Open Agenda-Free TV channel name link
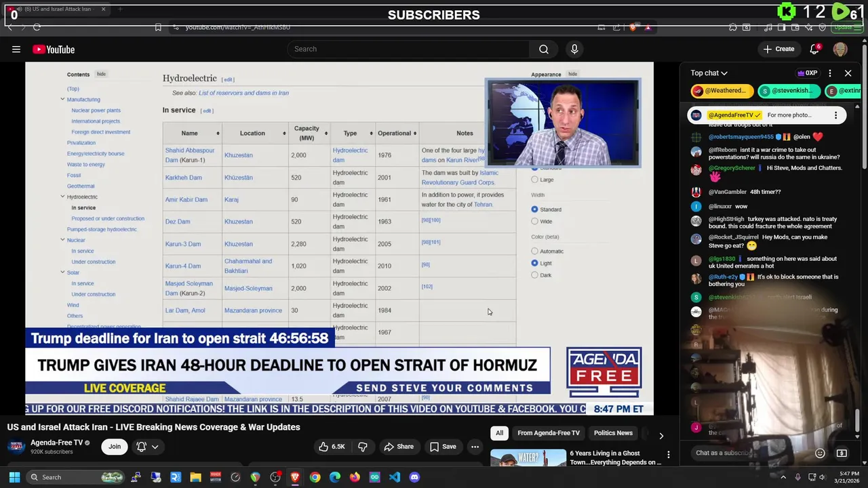Image resolution: width=868 pixels, height=488 pixels. pos(57,443)
